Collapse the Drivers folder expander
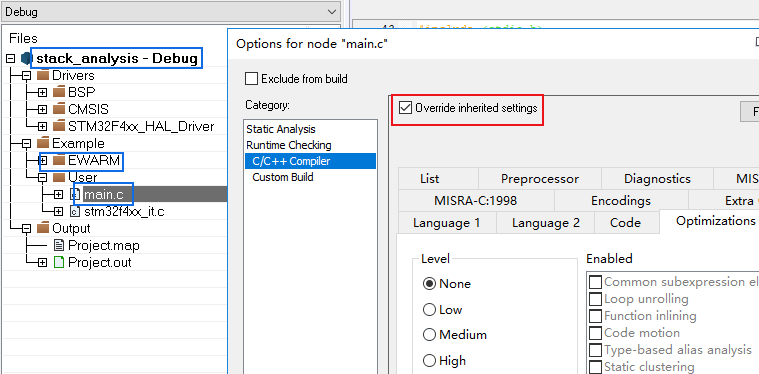 coord(26,75)
